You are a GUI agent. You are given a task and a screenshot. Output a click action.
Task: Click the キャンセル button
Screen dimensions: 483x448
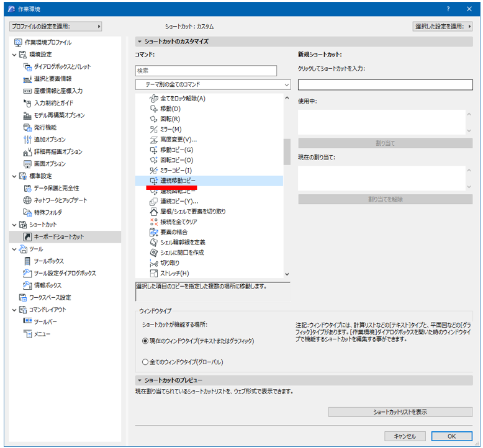[405, 436]
